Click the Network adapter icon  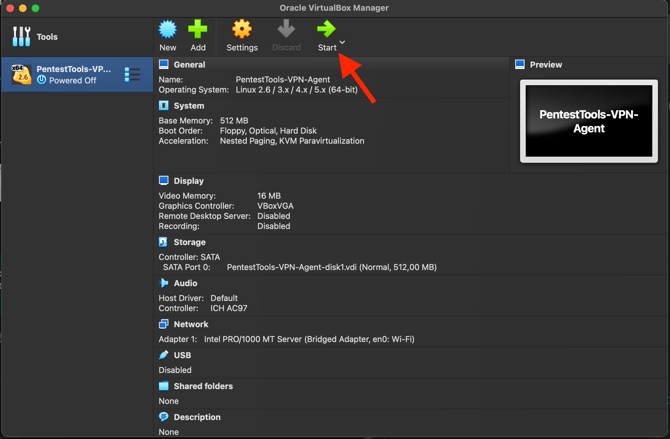pyautogui.click(x=164, y=324)
